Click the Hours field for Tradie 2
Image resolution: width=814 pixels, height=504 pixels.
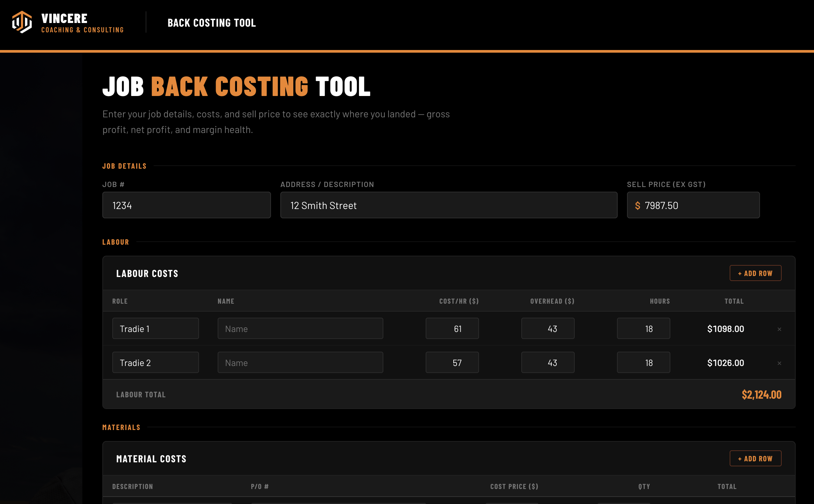(643, 363)
